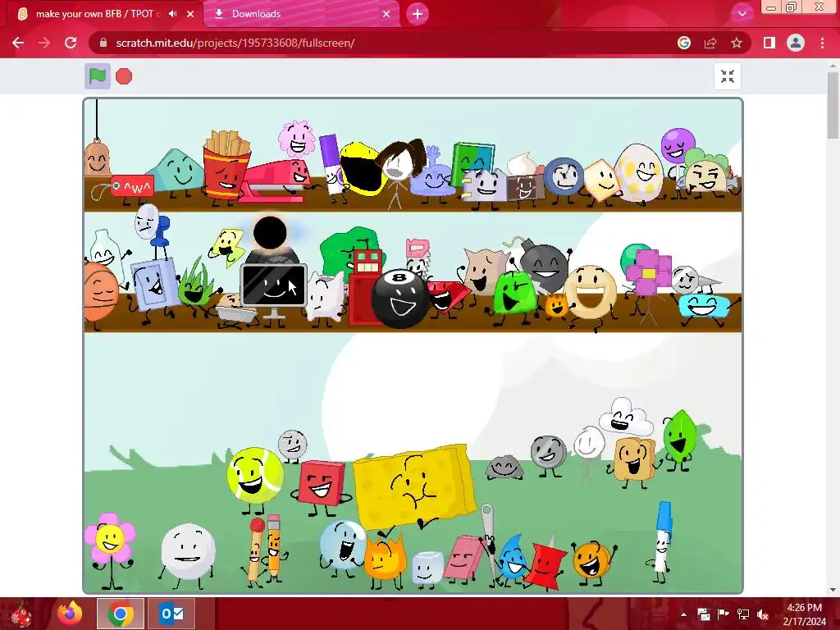Select the Ice Cube character
This screenshot has width=840, height=630.
427,568
